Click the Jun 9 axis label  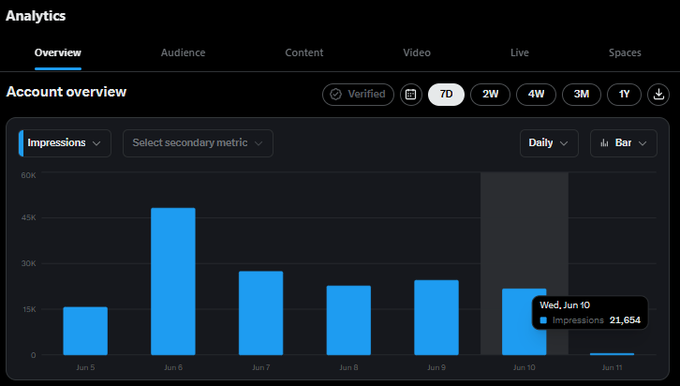point(436,367)
